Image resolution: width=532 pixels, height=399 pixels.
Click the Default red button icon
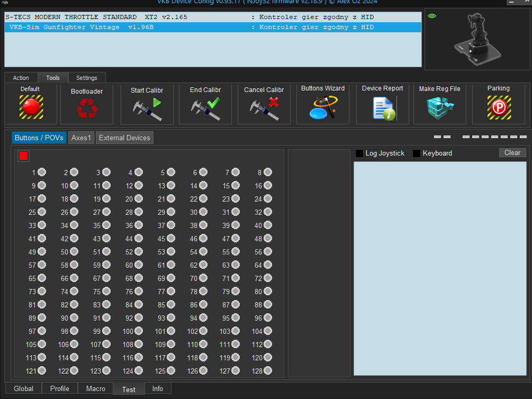coord(31,107)
